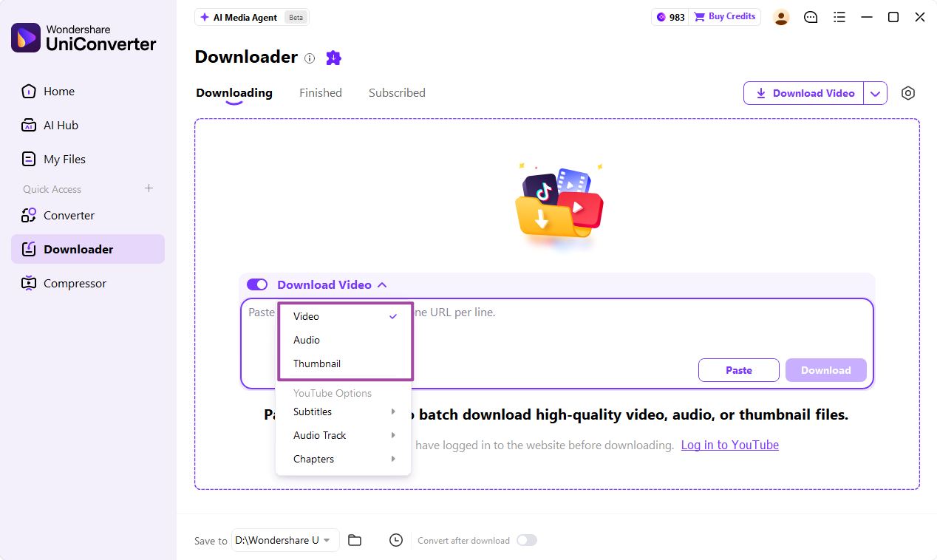Open the Save to path dropdown
The height and width of the screenshot is (560, 937).
[285, 540]
